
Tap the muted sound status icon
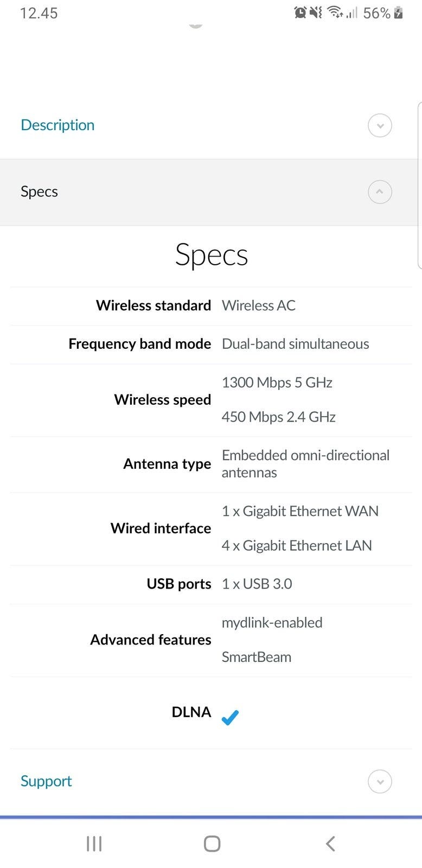316,12
